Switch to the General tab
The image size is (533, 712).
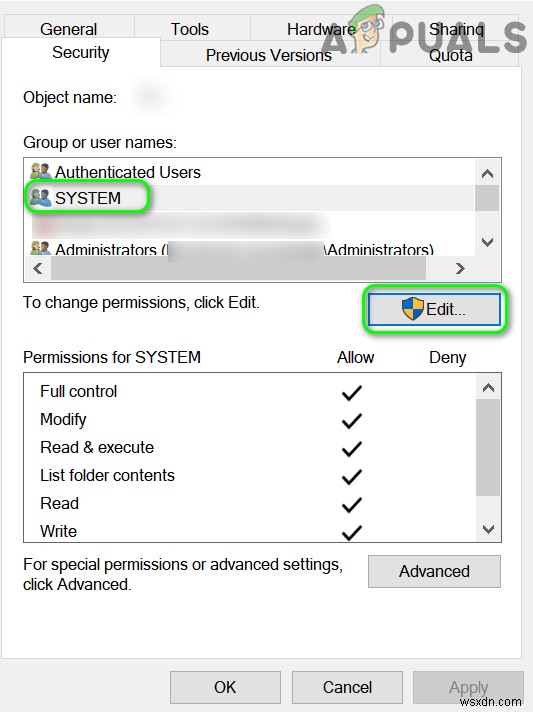click(x=69, y=29)
